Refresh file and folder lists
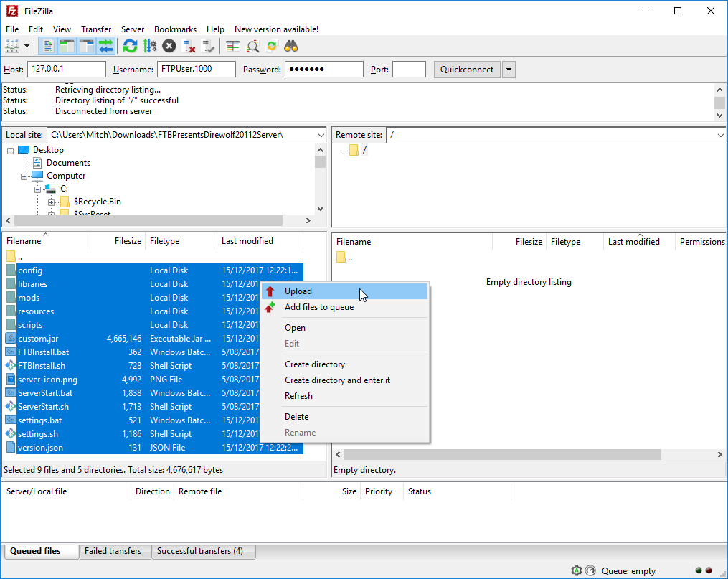 click(x=130, y=46)
